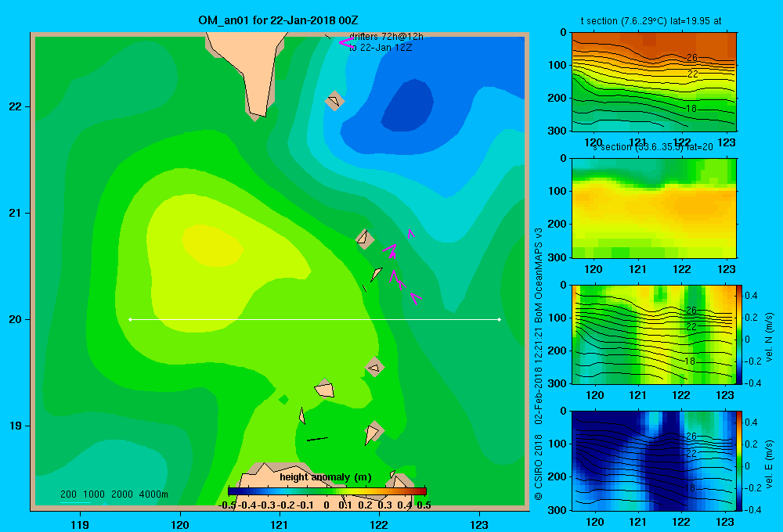Click the "-0.5" tick of height anomaly colorbar

tap(227, 505)
